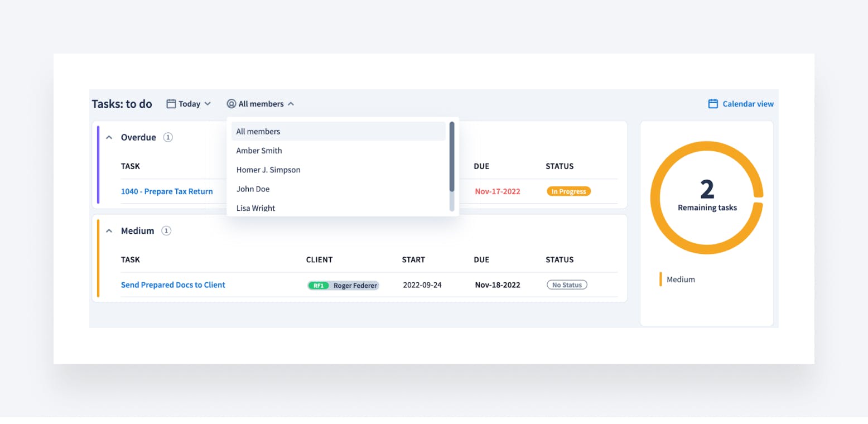Image resolution: width=868 pixels, height=424 pixels.
Task: Select John Doe in the member dropdown
Action: pyautogui.click(x=253, y=189)
